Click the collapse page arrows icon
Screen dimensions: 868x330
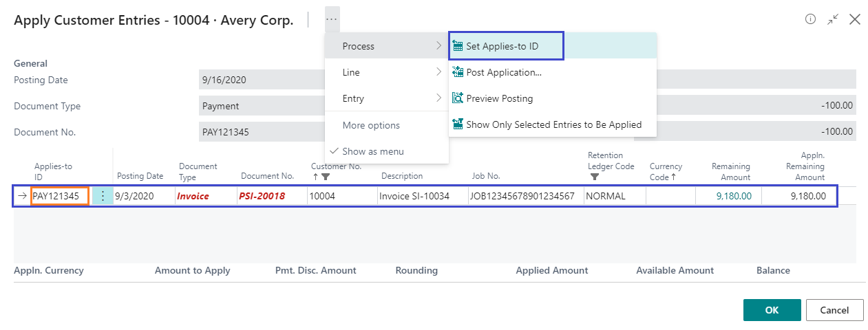[833, 19]
